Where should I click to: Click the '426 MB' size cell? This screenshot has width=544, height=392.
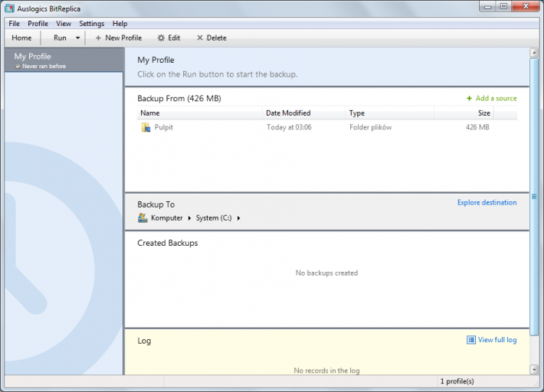(477, 127)
